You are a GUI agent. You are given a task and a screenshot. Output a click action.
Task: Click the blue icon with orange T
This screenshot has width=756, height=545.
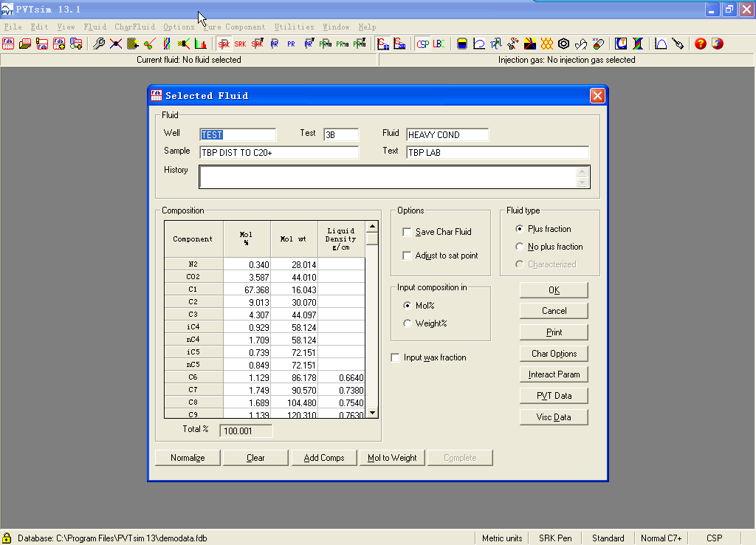[x=621, y=44]
